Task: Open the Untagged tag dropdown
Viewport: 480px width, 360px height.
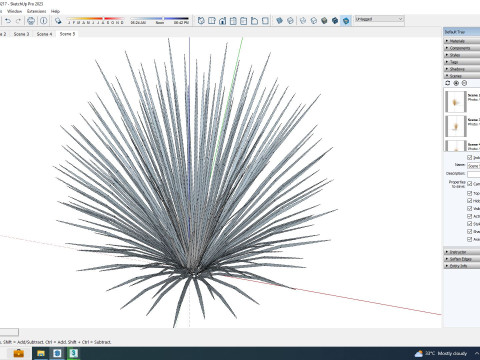Action: (379, 19)
